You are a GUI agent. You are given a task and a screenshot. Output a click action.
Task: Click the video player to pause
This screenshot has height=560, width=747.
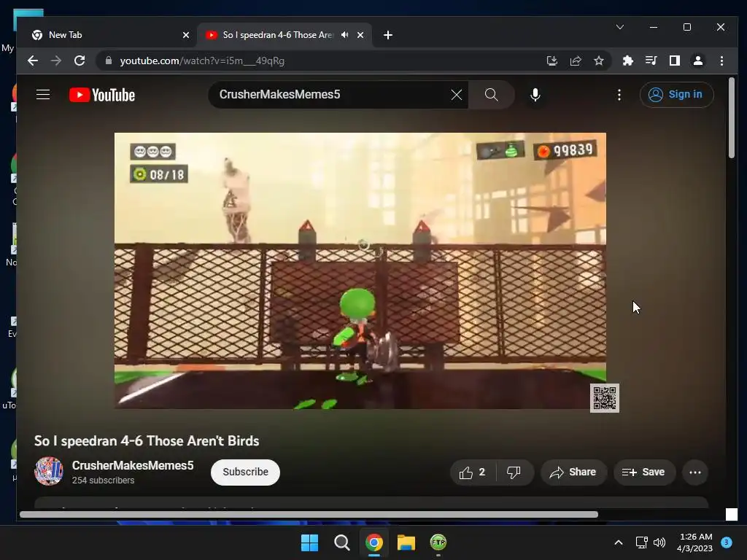point(360,271)
